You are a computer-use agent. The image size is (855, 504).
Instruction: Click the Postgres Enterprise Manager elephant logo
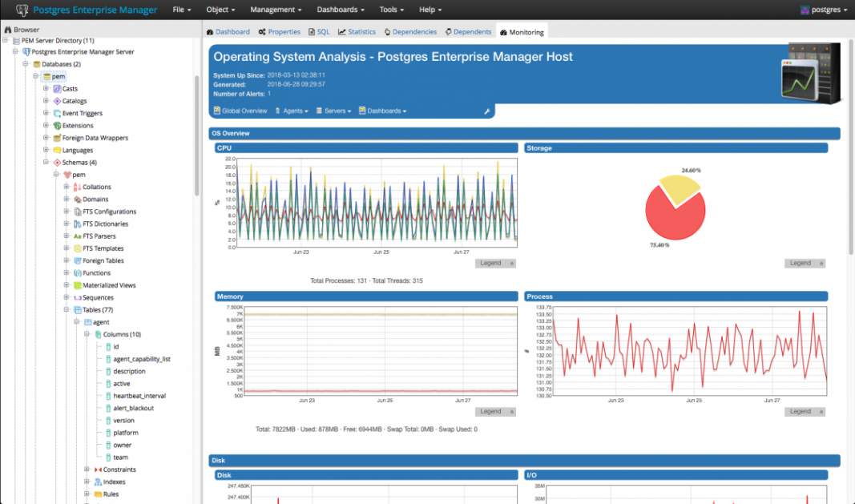tap(22, 10)
